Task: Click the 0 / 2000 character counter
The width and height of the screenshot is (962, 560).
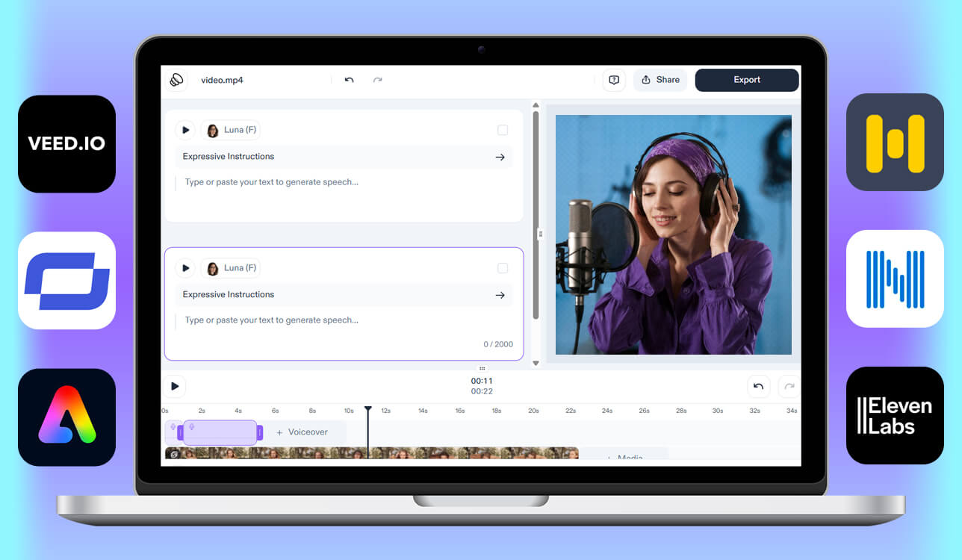Action: (498, 344)
